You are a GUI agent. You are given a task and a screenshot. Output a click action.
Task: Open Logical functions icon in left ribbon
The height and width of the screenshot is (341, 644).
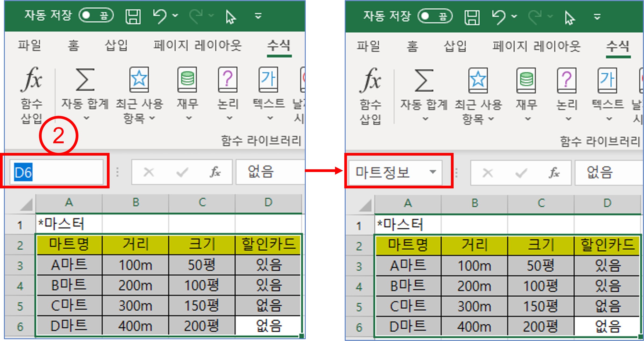[227, 80]
